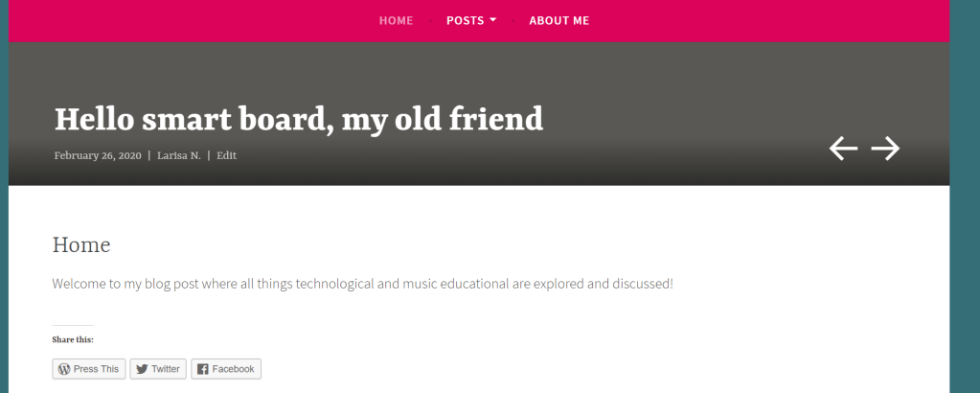View posts by author Larisa N.

[179, 155]
